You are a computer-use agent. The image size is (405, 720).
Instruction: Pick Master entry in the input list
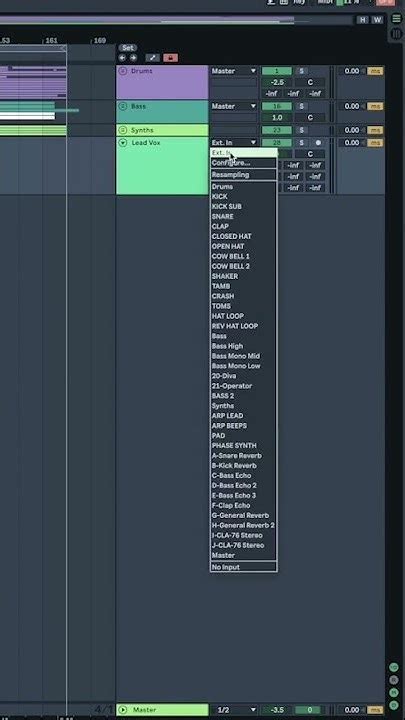click(x=244, y=555)
